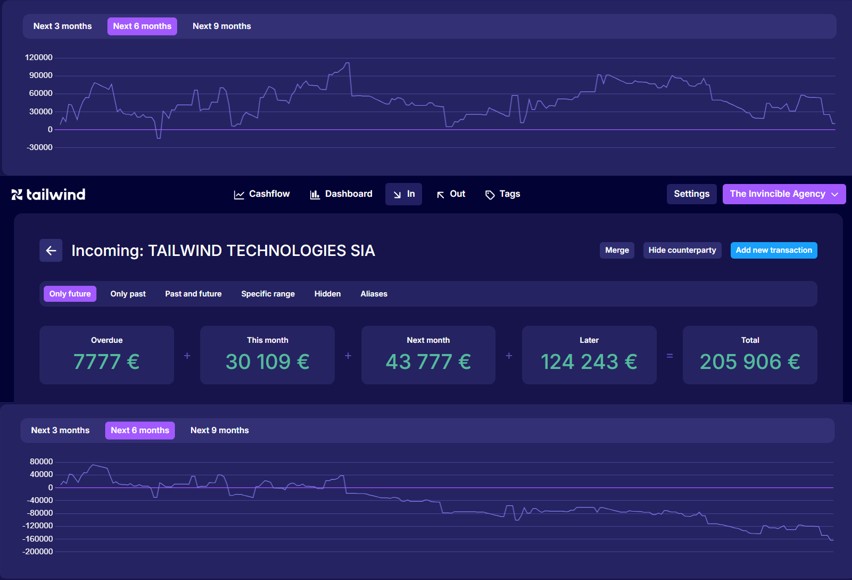The width and height of the screenshot is (852, 580).
Task: Click the Cashflow chart line icon
Action: click(239, 195)
